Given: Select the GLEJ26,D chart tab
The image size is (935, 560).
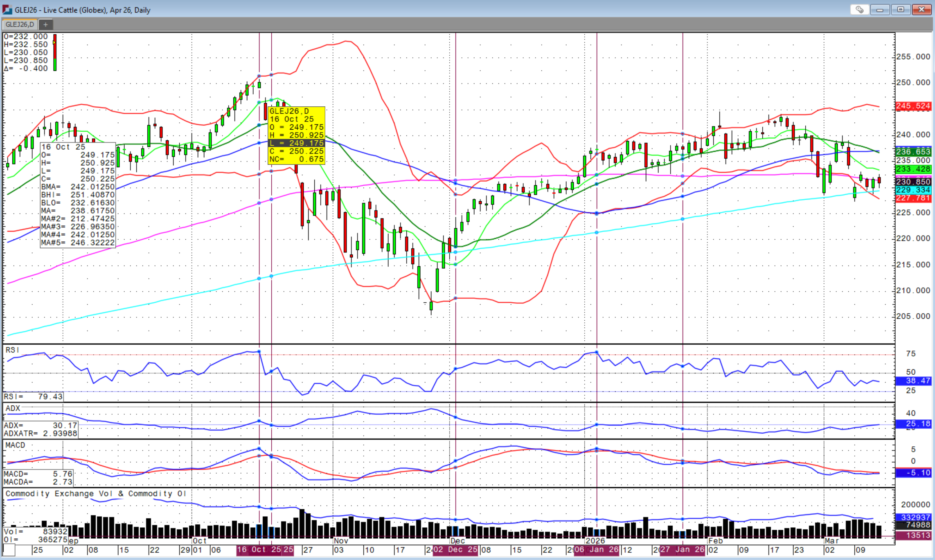Looking at the screenshot, I should coord(20,25).
